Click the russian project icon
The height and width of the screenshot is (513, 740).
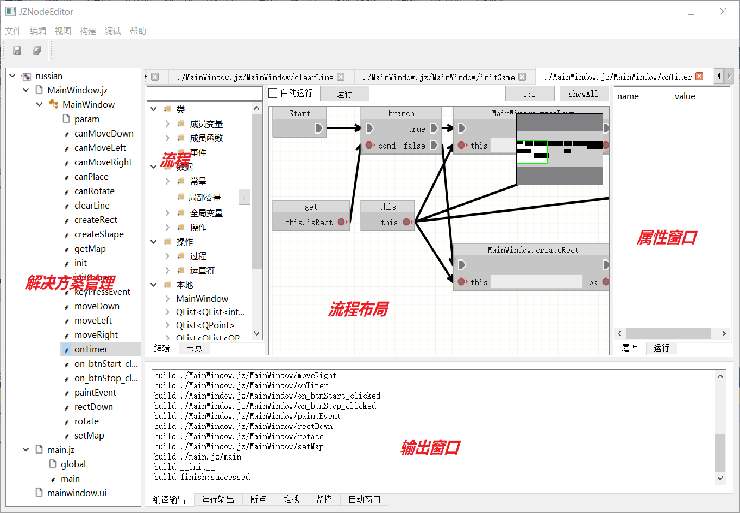[x=27, y=76]
